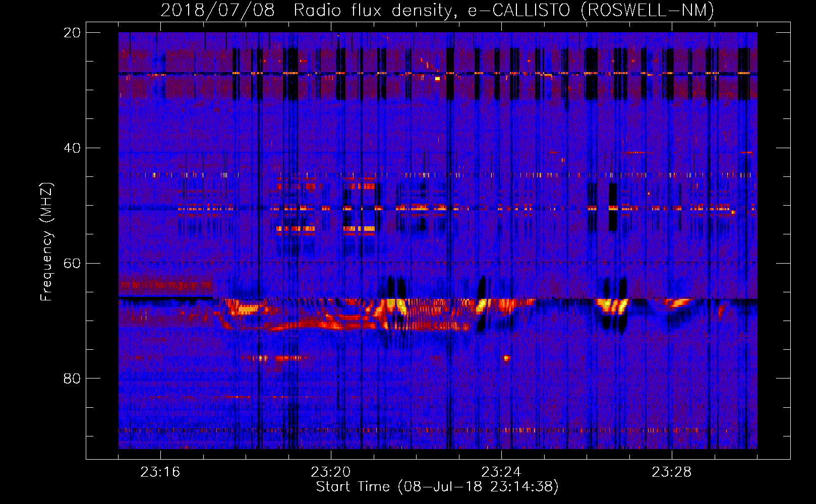The image size is (816, 504).
Task: Click the 20 frequency tick label
Action: point(72,33)
